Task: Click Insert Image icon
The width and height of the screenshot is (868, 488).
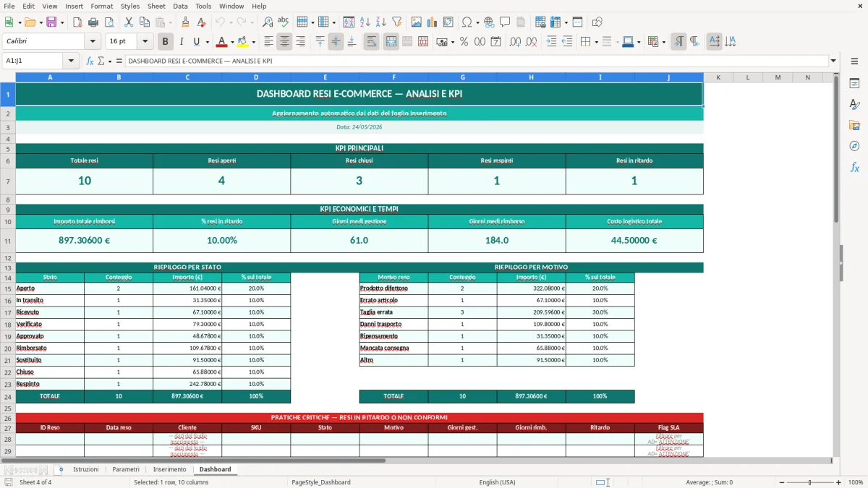Action: tap(416, 22)
